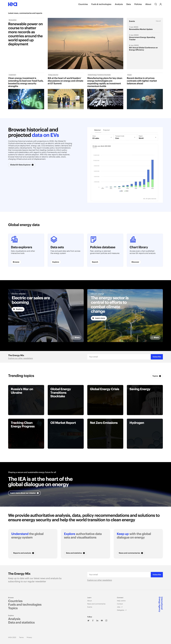Expand the Show EV sales dropdown

(x=102, y=137)
